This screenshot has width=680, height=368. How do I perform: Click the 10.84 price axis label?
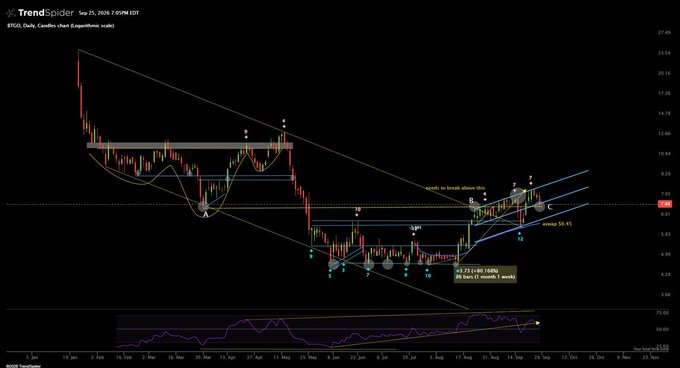pos(664,153)
